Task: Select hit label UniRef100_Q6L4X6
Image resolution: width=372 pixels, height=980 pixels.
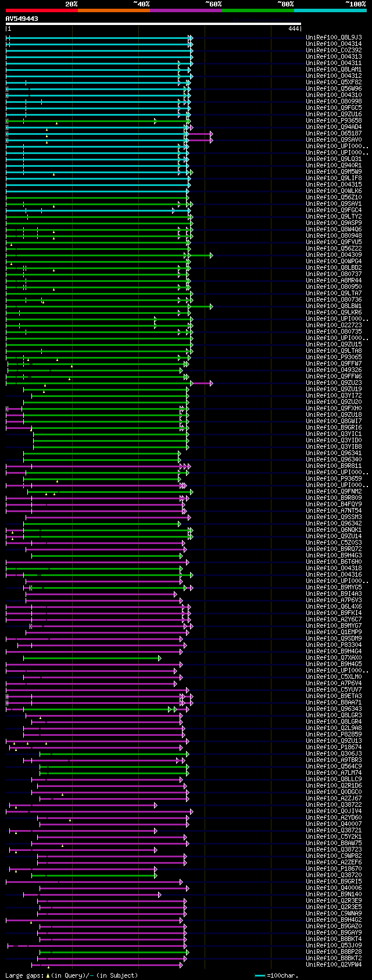Action: [334, 607]
